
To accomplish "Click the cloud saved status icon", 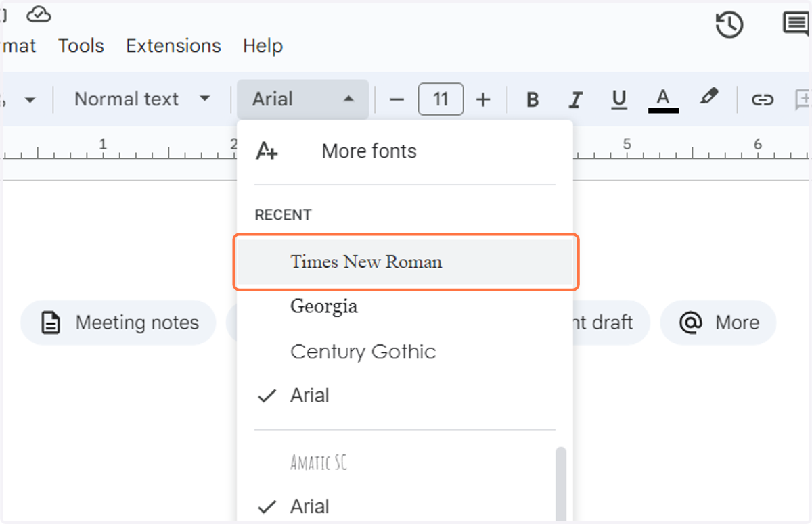I will coord(39,14).
